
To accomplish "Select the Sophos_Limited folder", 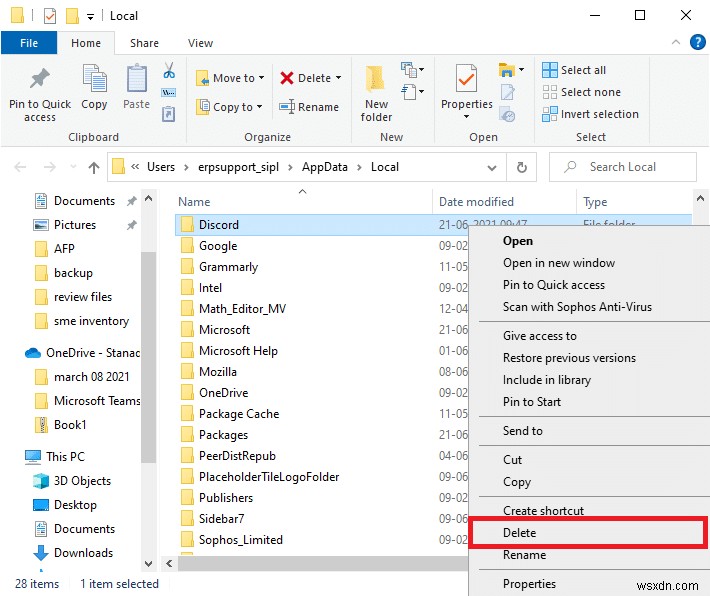I will pos(232,540).
